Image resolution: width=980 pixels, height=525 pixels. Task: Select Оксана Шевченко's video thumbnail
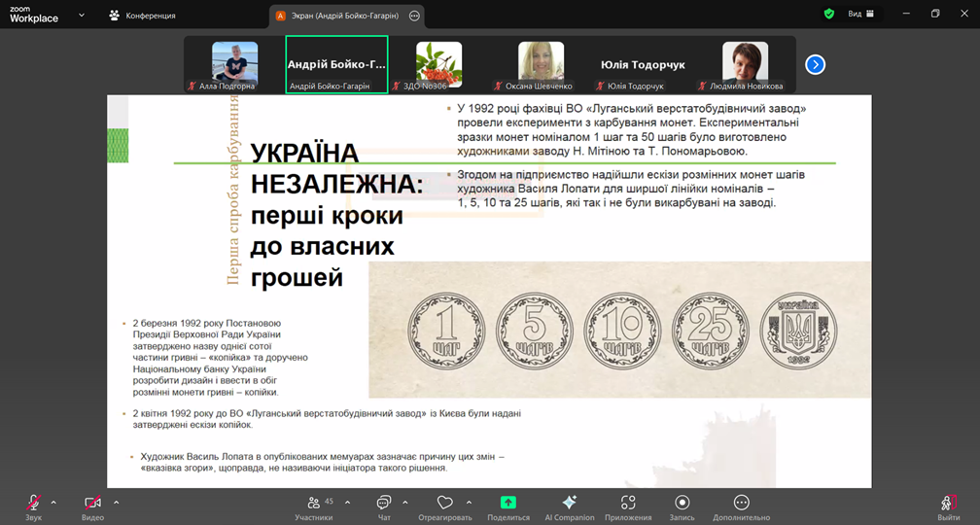pos(541,64)
